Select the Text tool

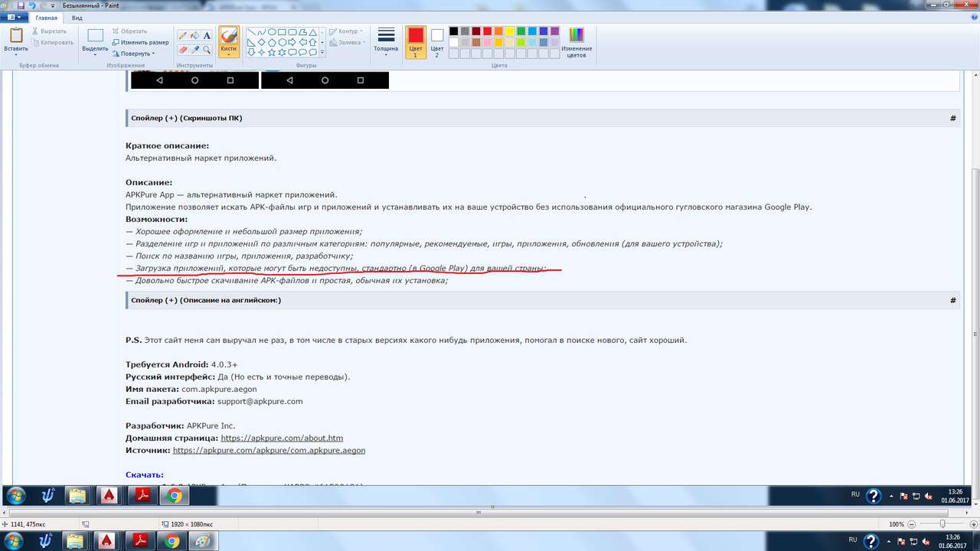pos(207,35)
